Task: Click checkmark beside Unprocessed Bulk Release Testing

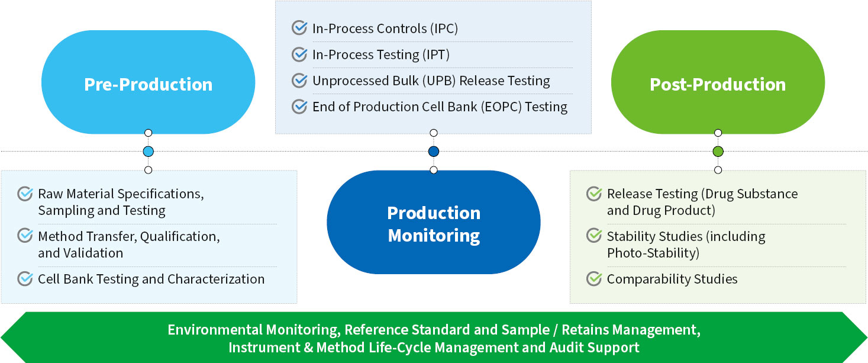Action: [299, 81]
